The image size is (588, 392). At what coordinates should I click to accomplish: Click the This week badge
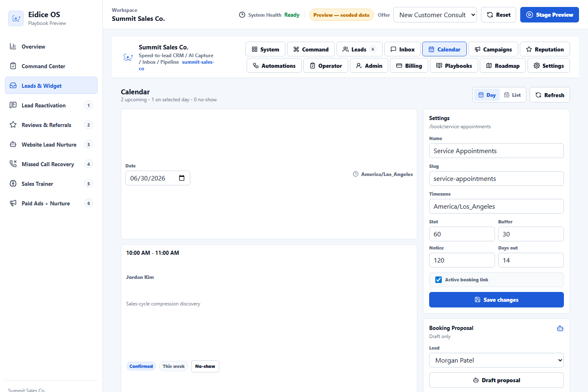pyautogui.click(x=174, y=366)
